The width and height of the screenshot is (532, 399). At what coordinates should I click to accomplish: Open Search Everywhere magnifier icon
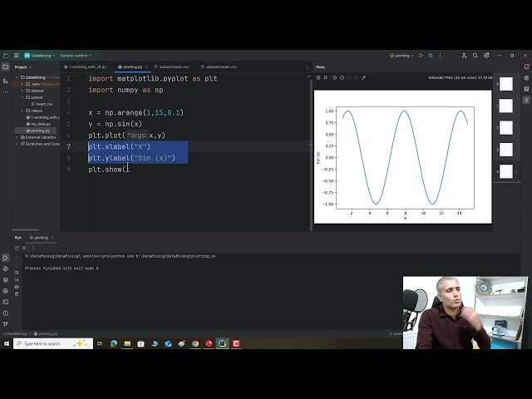[475, 56]
